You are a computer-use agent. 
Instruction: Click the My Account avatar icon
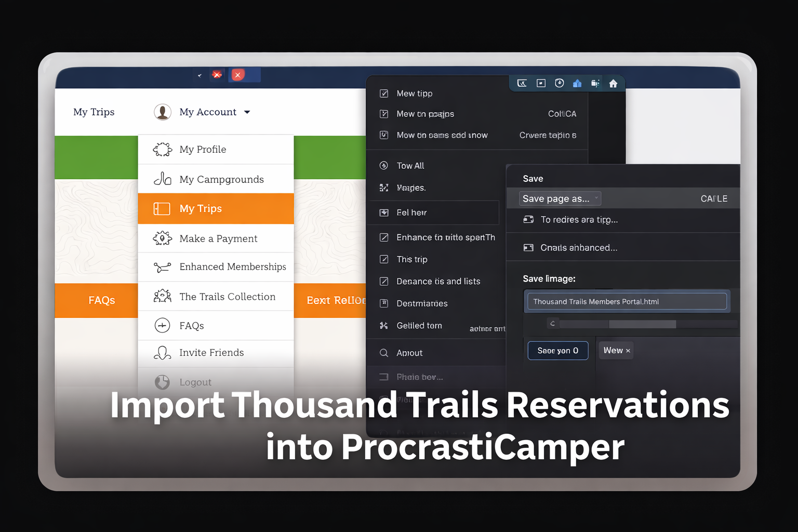click(x=163, y=112)
